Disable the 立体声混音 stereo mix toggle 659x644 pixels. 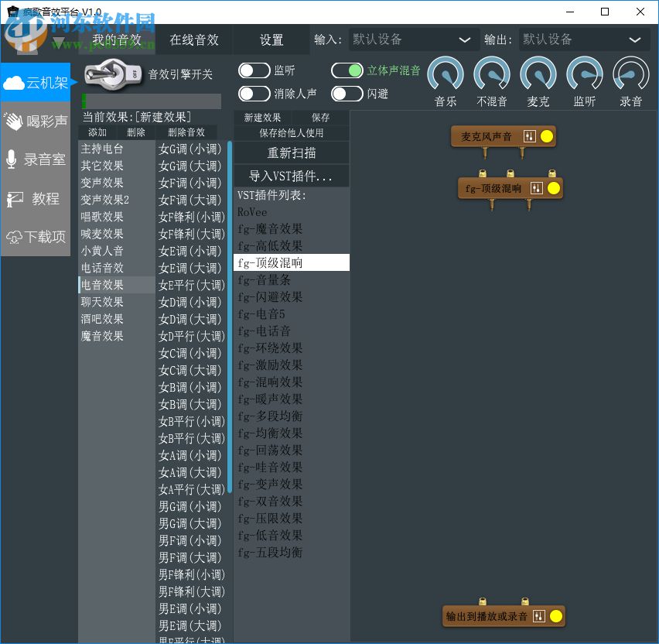click(347, 70)
